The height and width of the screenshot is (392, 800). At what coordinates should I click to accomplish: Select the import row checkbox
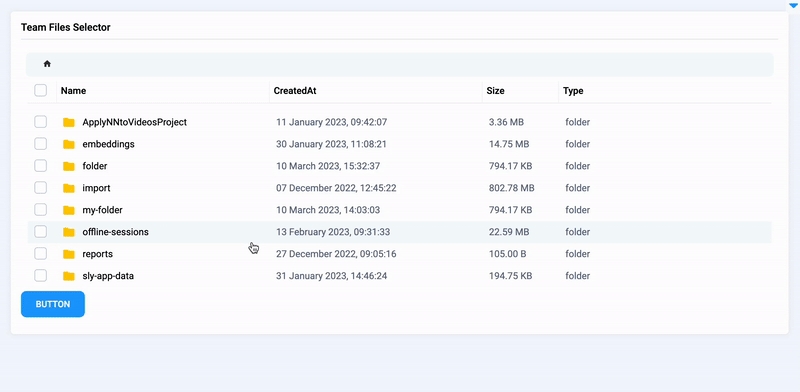(40, 188)
